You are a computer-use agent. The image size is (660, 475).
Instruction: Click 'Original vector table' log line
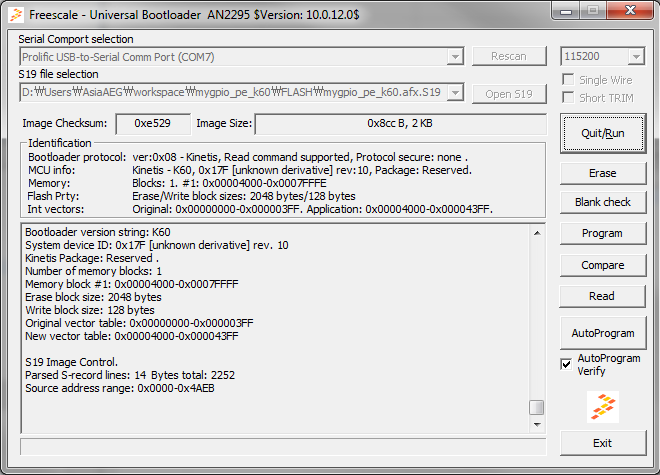click(x=139, y=323)
